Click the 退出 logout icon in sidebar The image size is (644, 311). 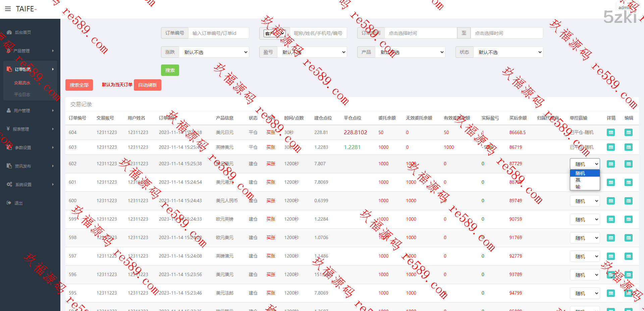pos(9,203)
